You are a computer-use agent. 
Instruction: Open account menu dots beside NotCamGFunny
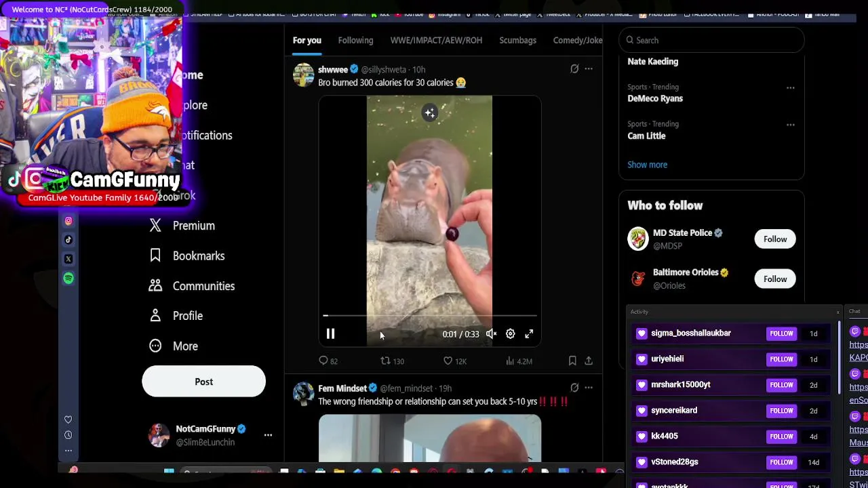(x=268, y=435)
